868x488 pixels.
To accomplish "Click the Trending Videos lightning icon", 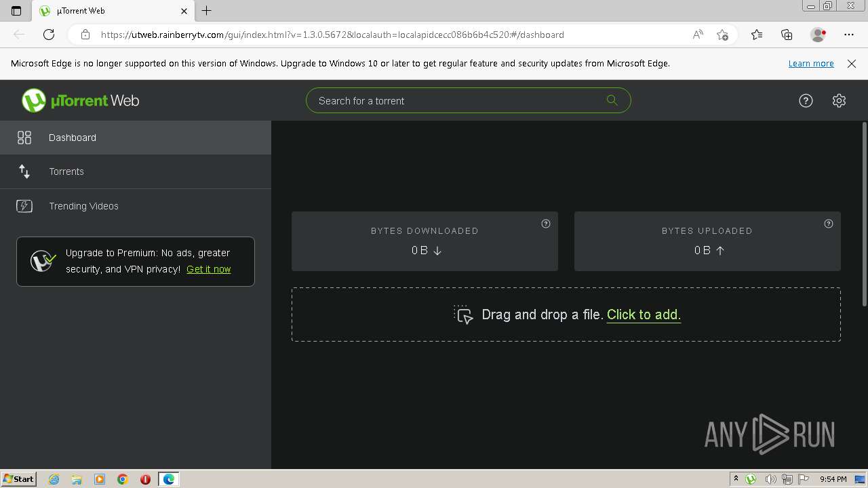I will [24, 206].
